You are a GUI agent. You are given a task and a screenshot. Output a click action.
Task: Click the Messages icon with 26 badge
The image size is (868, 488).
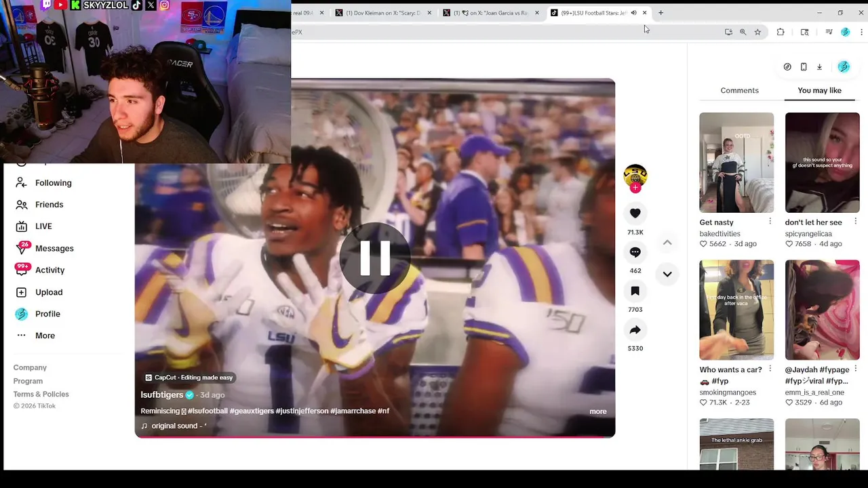click(x=22, y=247)
